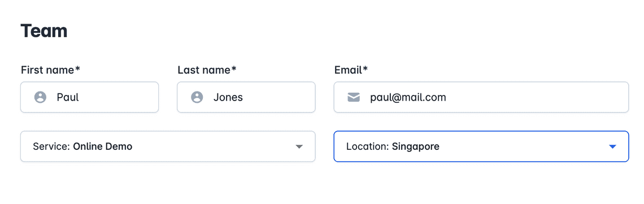Click the blue arrow on Location dropdown

click(x=613, y=146)
